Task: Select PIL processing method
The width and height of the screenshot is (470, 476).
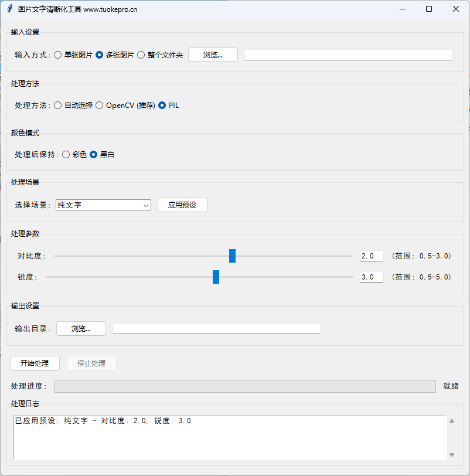Action: 169,106
